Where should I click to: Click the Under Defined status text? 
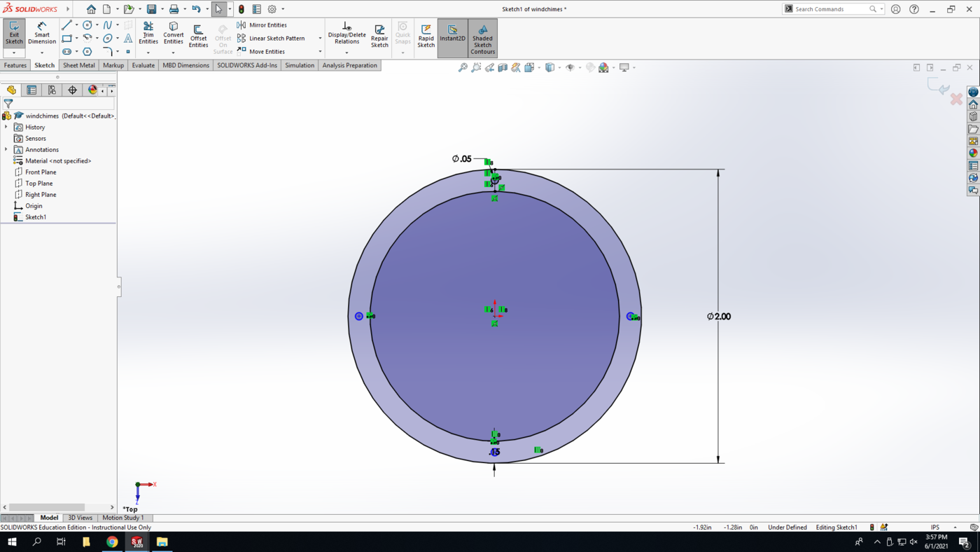(x=787, y=527)
